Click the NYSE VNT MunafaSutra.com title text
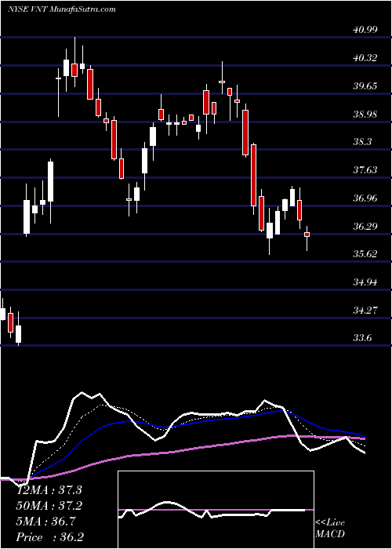 (x=61, y=9)
